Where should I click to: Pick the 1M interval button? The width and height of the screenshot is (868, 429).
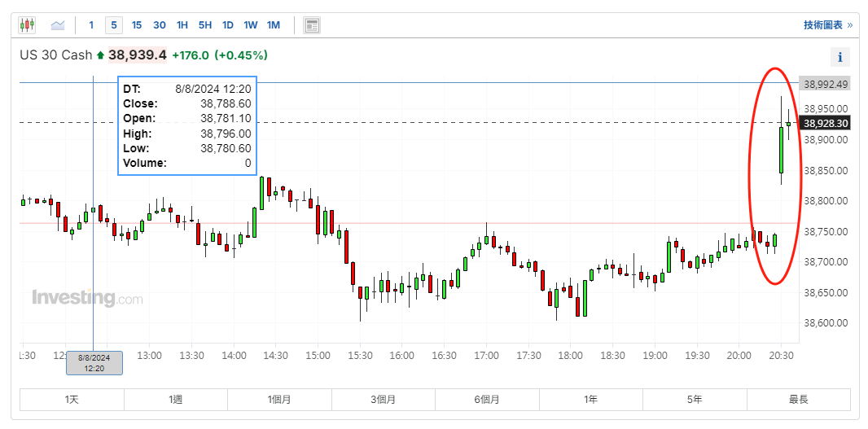point(274,25)
